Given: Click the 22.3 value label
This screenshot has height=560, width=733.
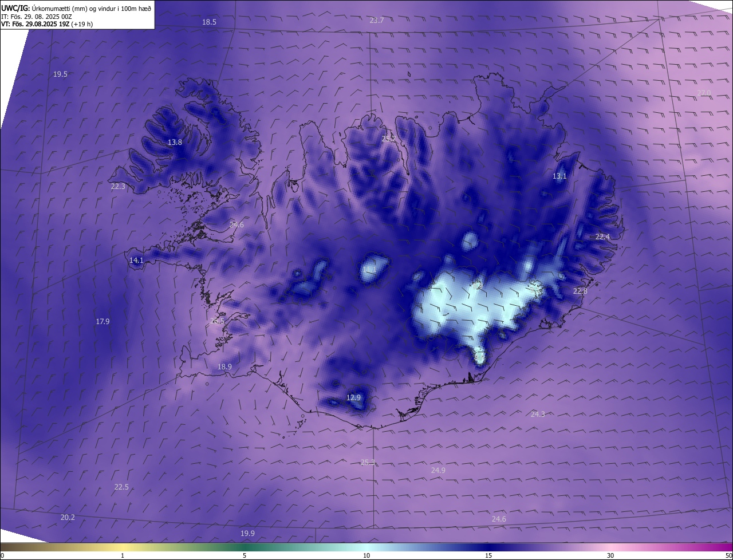Looking at the screenshot, I should (118, 186).
